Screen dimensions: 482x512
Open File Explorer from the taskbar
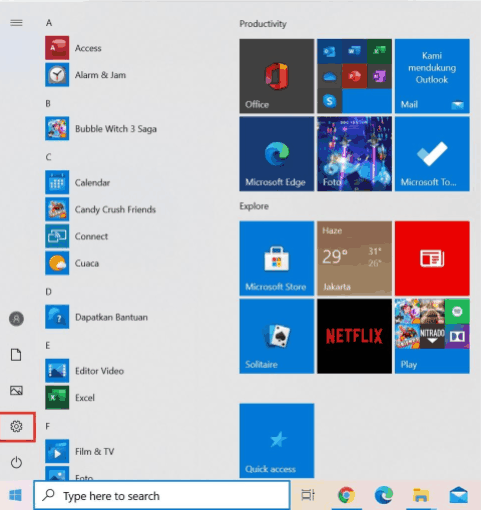pyautogui.click(x=421, y=495)
